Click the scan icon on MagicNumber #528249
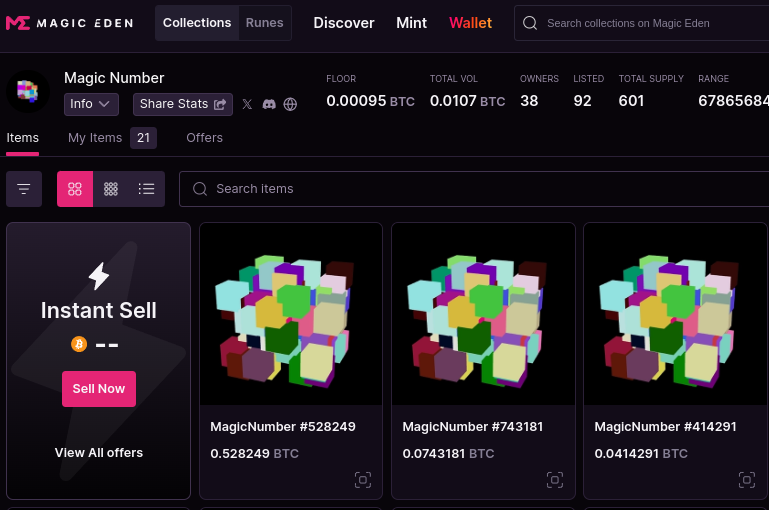 click(x=363, y=480)
